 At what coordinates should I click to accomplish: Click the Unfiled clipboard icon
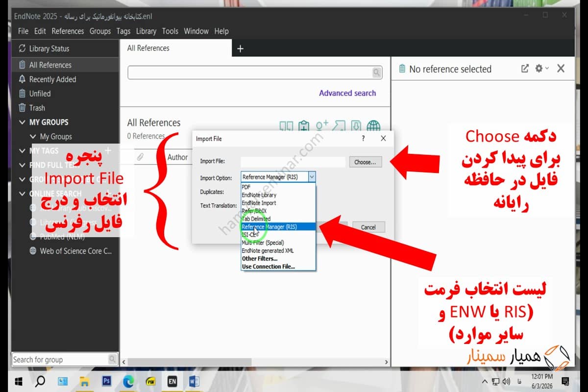[x=22, y=93]
